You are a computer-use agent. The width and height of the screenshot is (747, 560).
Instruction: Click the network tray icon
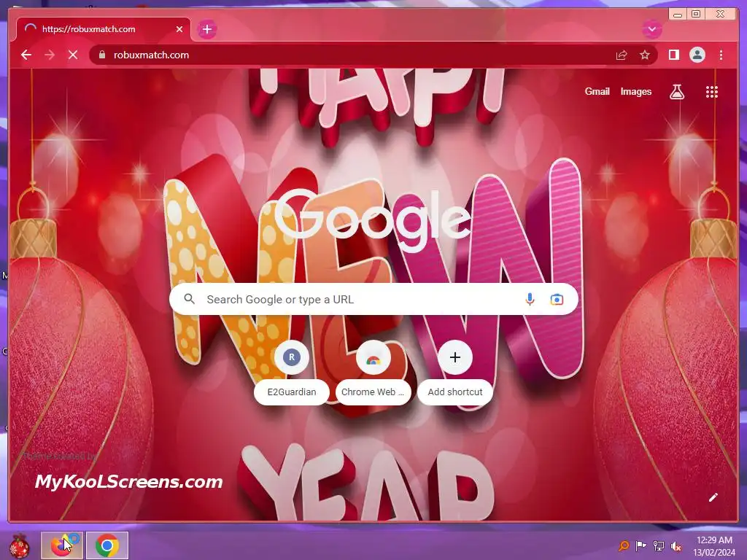click(659, 545)
